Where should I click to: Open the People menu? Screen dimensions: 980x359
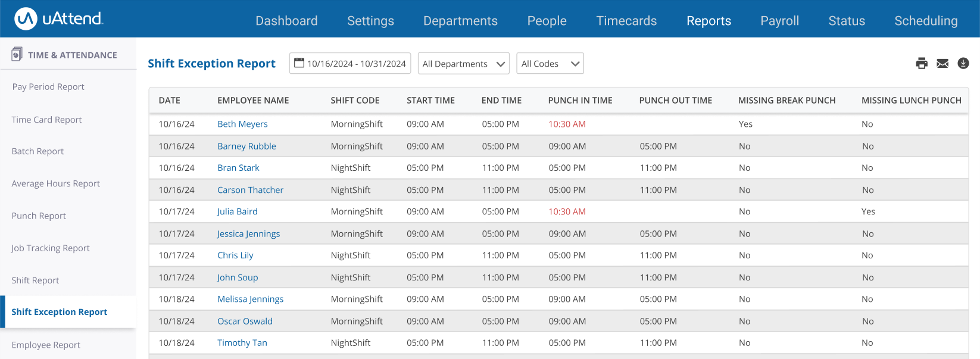point(547,21)
